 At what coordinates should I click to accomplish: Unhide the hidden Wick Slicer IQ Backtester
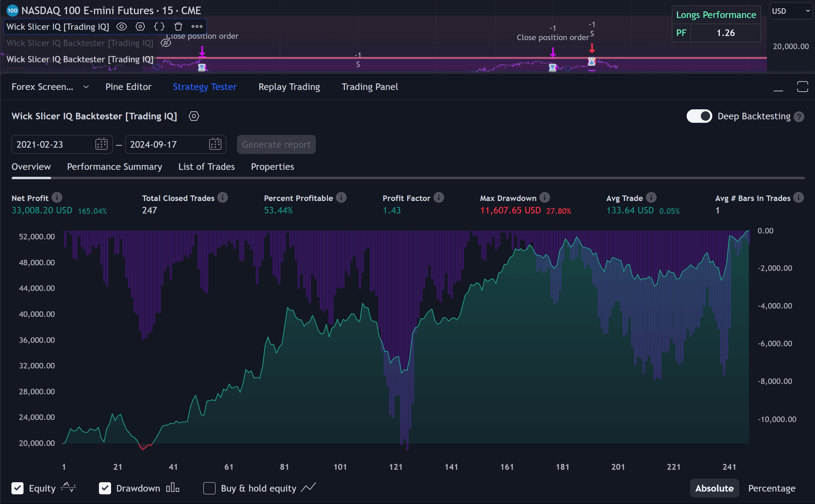click(166, 43)
